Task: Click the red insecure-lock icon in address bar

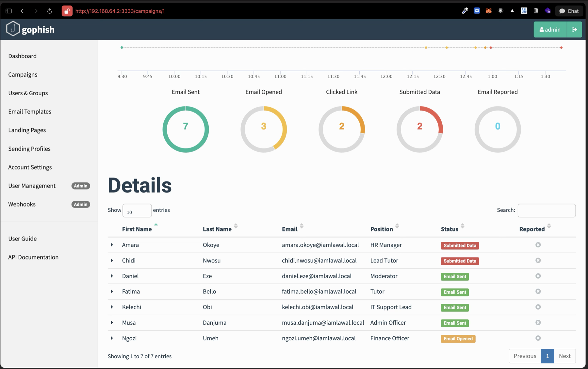Action: (67, 11)
